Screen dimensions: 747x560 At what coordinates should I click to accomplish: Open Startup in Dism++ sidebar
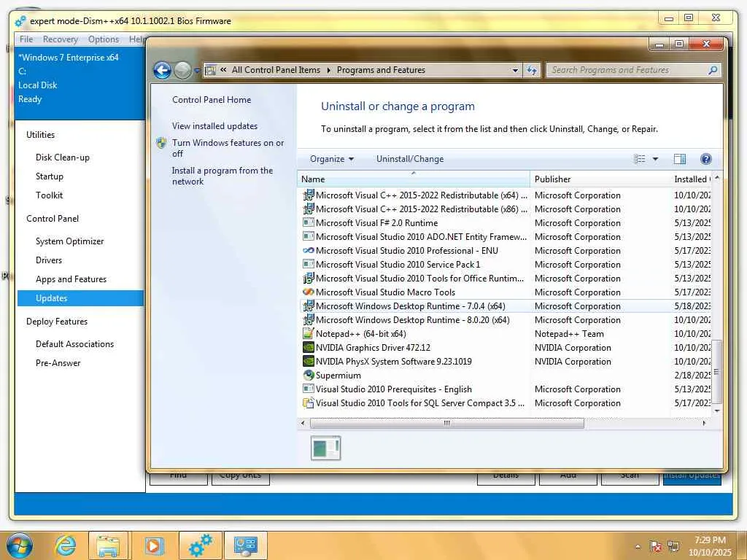point(49,176)
